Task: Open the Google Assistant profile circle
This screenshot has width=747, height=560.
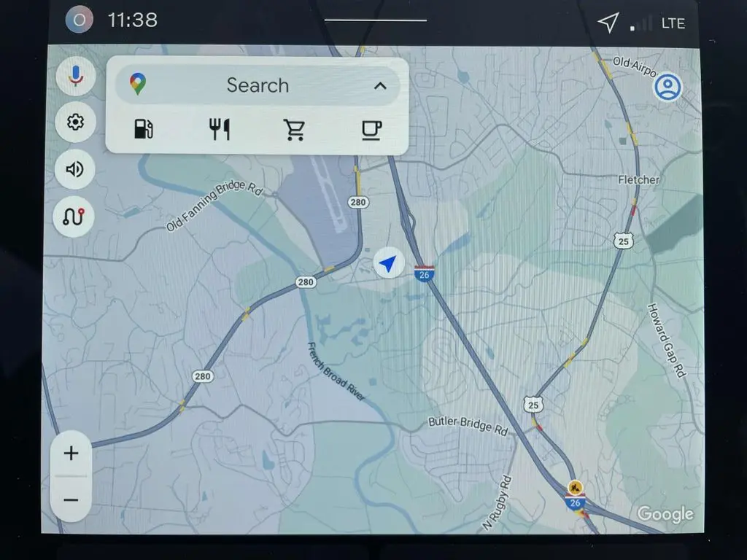Action: [x=79, y=20]
